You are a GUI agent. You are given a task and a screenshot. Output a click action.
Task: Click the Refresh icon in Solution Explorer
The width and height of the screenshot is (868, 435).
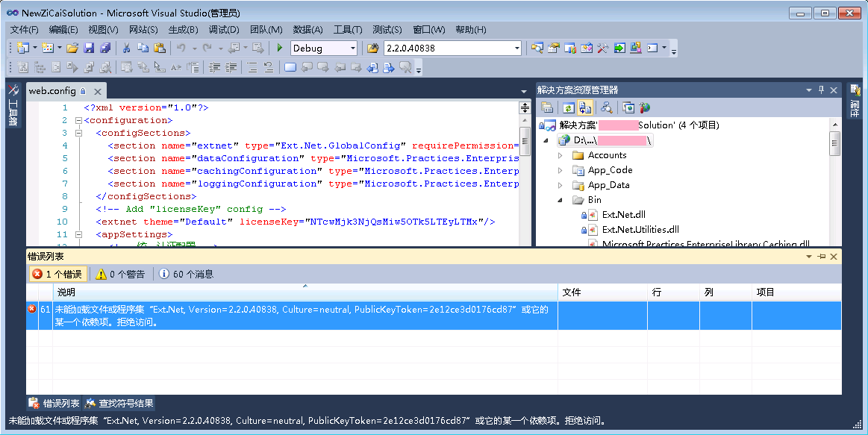coord(569,107)
